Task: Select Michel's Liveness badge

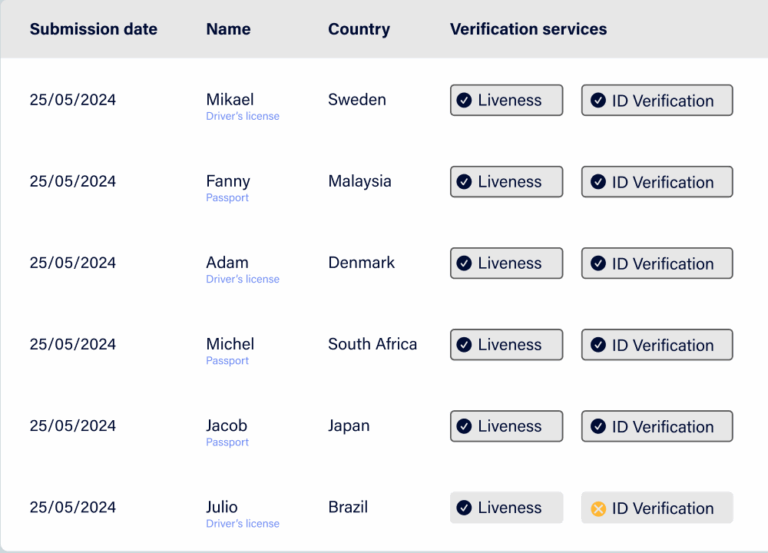Action: [506, 345]
